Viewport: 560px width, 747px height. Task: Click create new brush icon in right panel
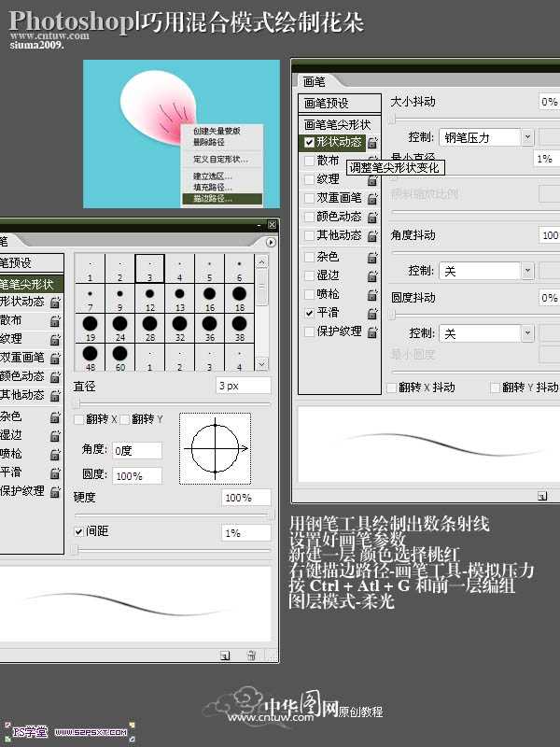(x=542, y=496)
